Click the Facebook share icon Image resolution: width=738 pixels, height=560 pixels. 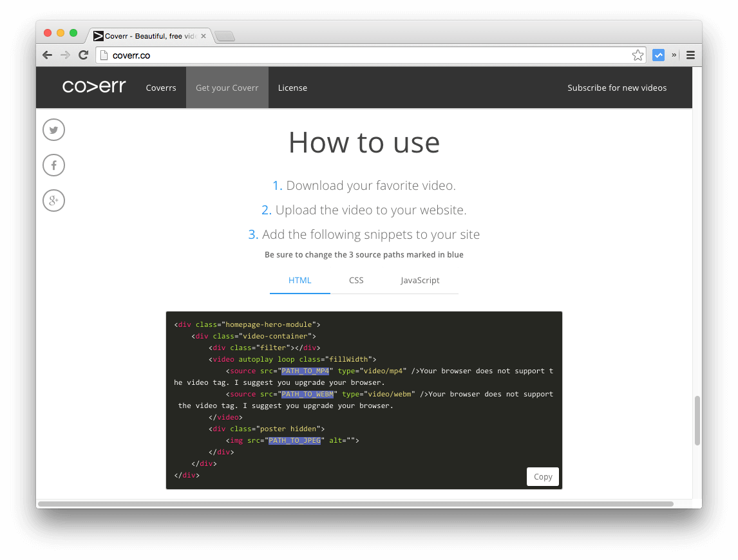click(53, 165)
